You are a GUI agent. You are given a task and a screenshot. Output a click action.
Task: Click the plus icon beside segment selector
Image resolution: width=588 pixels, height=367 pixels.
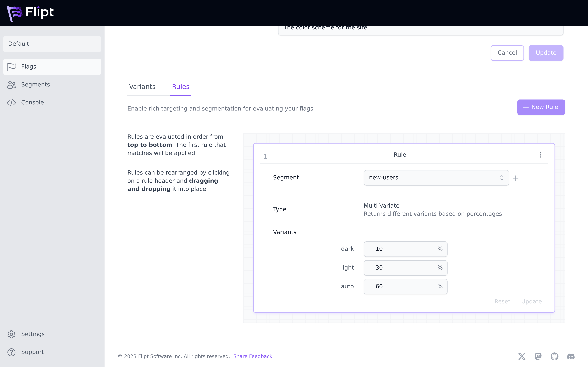click(516, 178)
